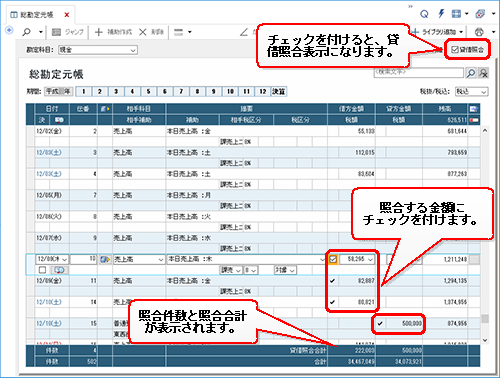The height and width of the screenshot is (378, 500).
Task: Click the grid table icon at top right
Action: (x=456, y=14)
